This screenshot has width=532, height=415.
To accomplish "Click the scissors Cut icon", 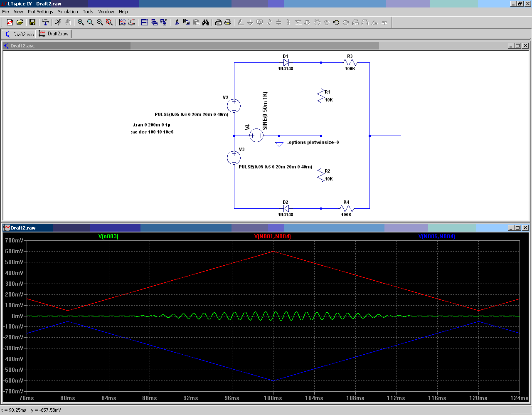I will (177, 22).
